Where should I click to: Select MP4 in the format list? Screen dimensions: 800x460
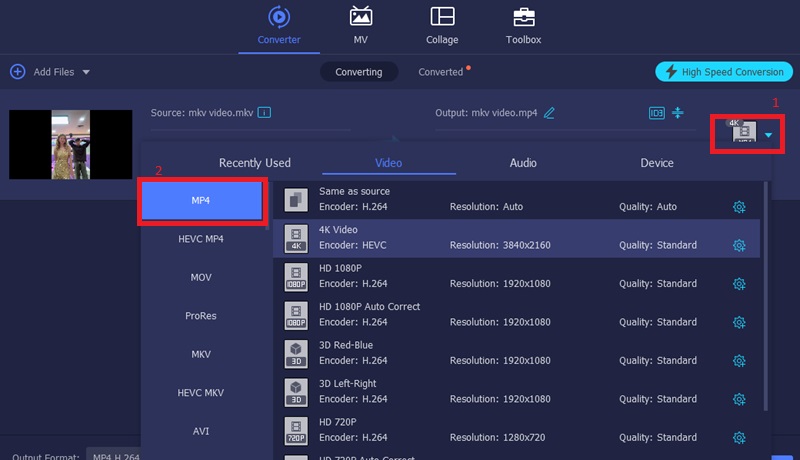pyautogui.click(x=202, y=200)
